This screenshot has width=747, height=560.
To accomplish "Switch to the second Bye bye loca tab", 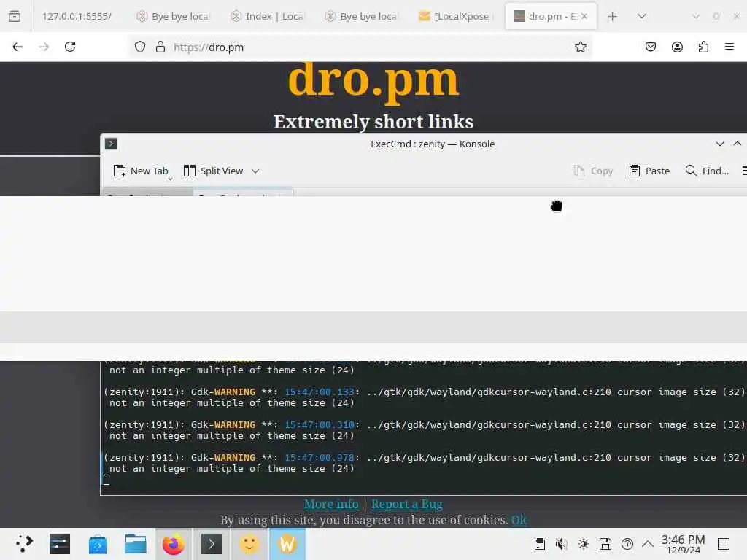I will pos(362,16).
